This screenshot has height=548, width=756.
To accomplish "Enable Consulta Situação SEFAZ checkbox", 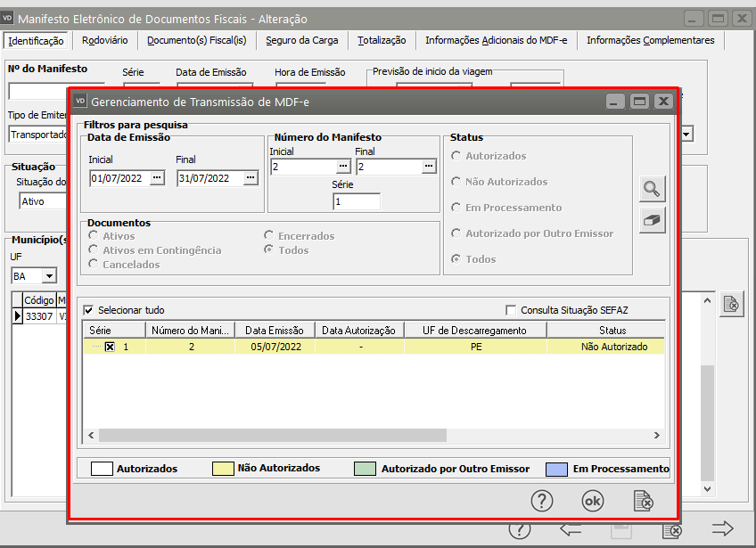I will click(x=511, y=310).
